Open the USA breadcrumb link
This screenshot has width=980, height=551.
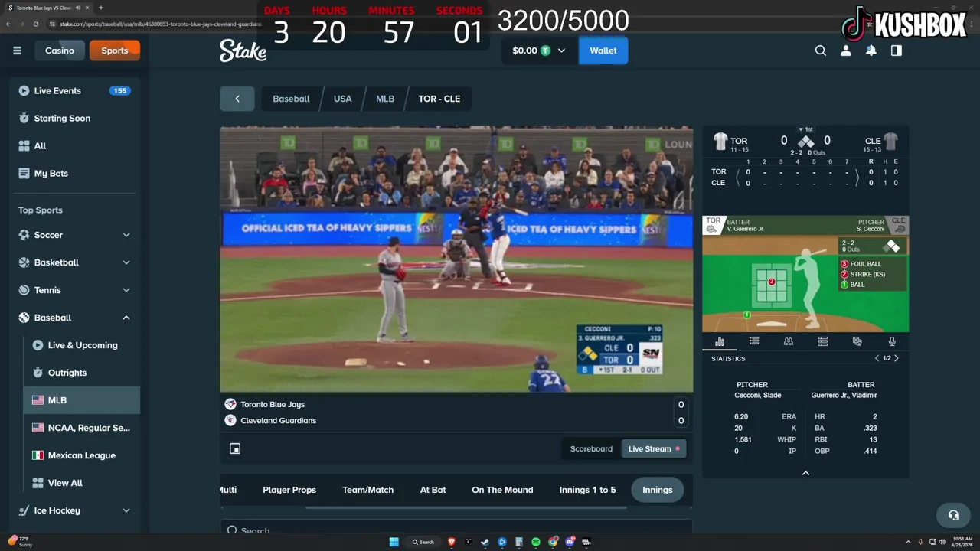coord(343,99)
